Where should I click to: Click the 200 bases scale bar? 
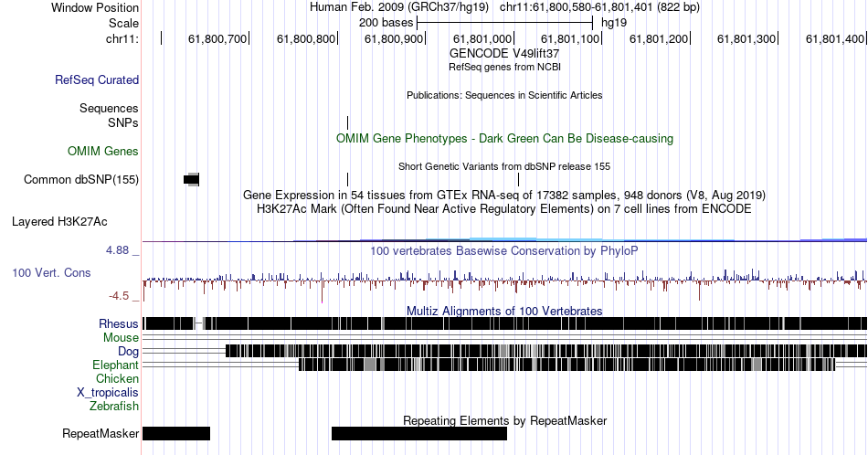(505, 23)
